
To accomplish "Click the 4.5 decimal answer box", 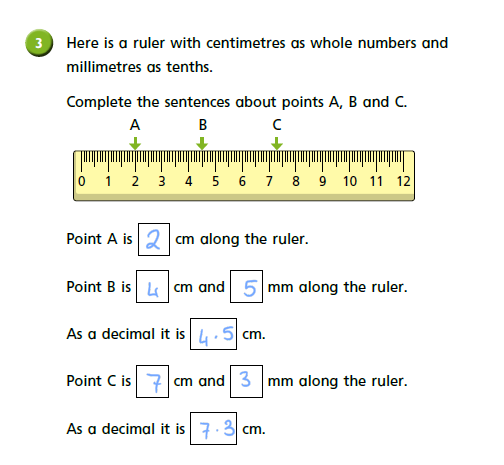I will click(213, 334).
